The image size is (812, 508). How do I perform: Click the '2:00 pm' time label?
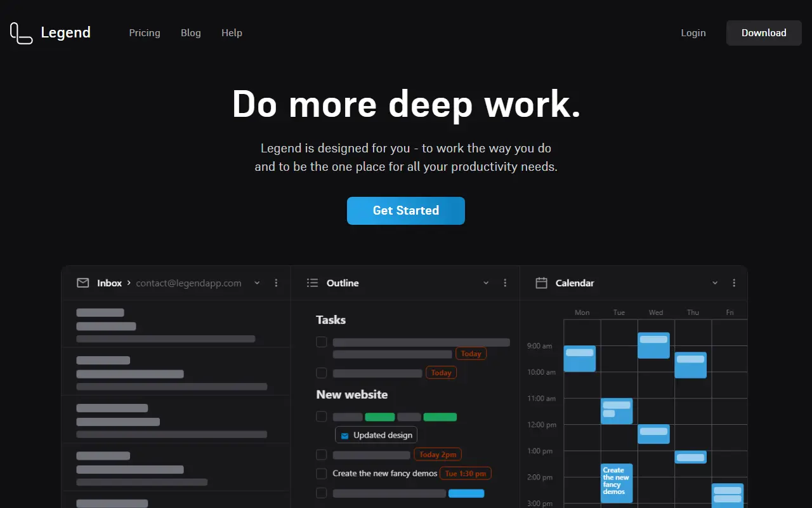539,478
